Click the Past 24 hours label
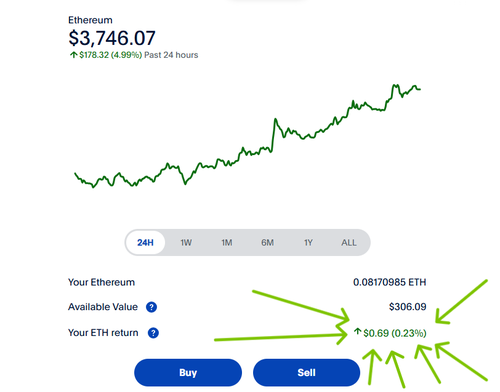Viewport: 500px width, 392px height. coord(171,55)
